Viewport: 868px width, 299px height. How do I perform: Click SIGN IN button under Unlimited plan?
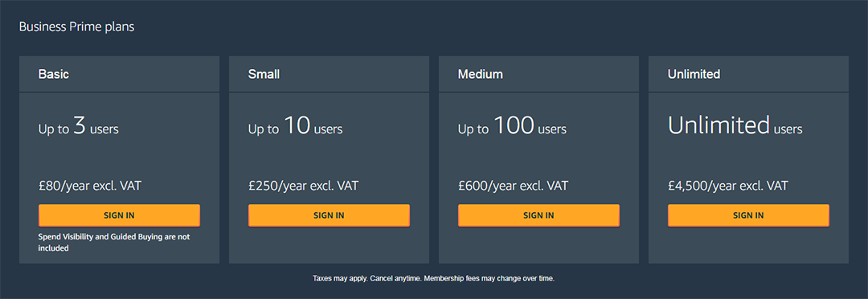click(748, 215)
